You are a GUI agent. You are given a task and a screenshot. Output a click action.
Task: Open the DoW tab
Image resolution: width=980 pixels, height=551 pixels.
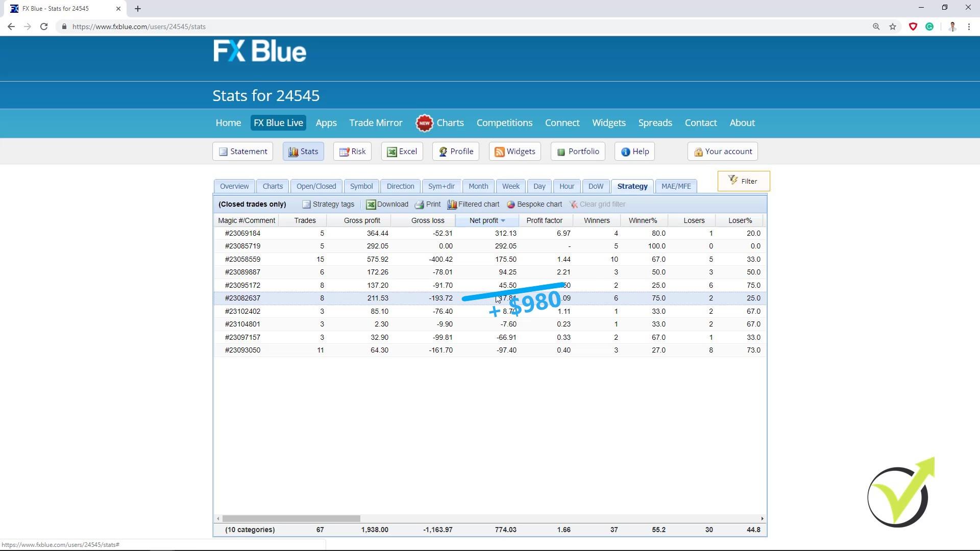point(596,186)
